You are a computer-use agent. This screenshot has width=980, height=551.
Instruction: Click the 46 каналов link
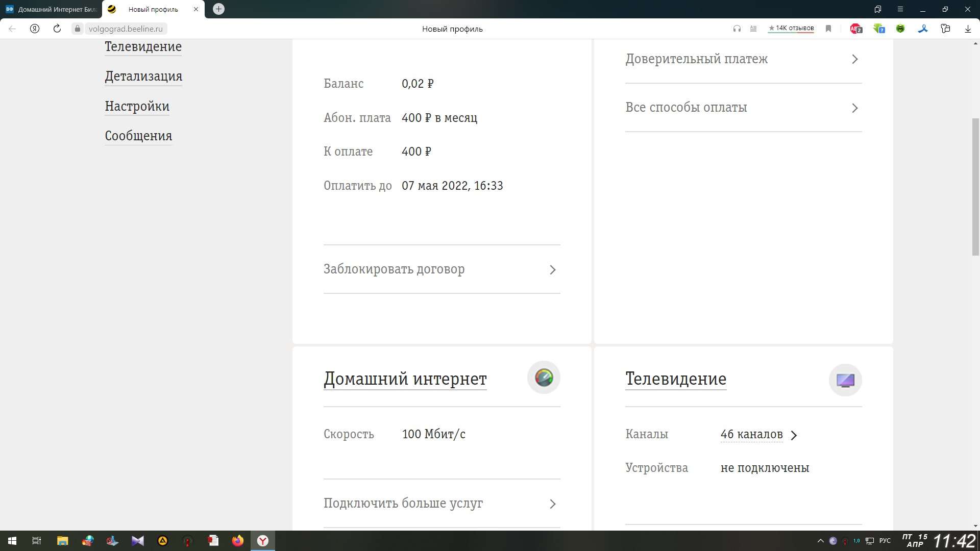pyautogui.click(x=751, y=434)
